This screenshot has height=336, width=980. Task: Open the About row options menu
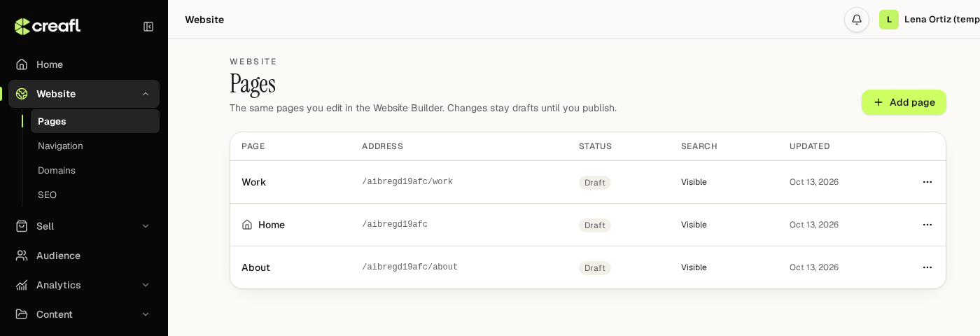(927, 267)
